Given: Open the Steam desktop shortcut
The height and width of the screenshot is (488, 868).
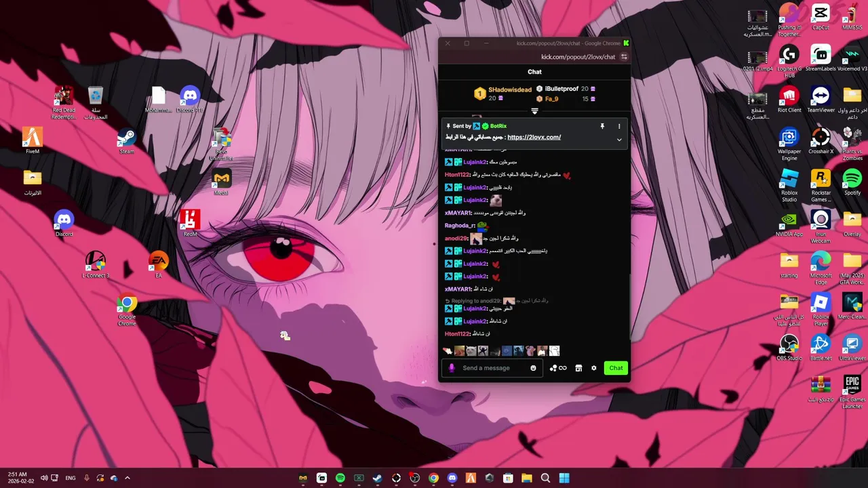Looking at the screenshot, I should click(x=126, y=142).
